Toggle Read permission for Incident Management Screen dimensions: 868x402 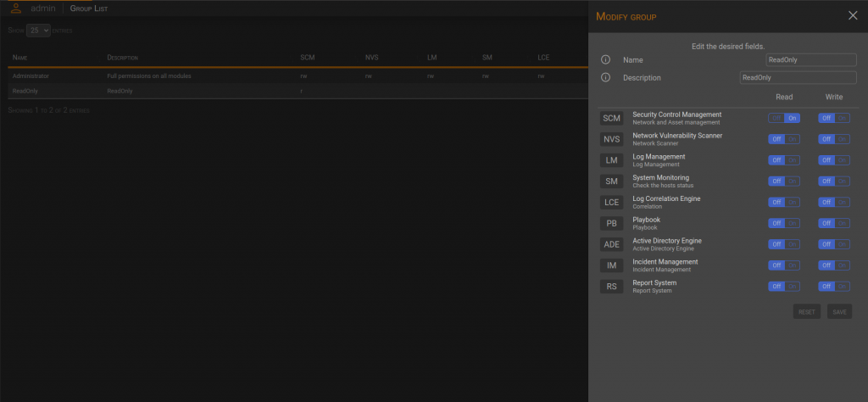(x=784, y=265)
